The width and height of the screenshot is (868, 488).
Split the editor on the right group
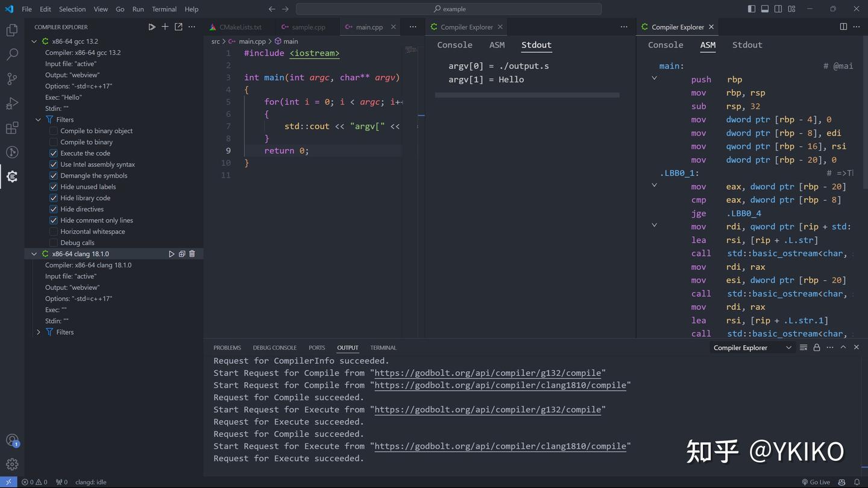point(843,27)
